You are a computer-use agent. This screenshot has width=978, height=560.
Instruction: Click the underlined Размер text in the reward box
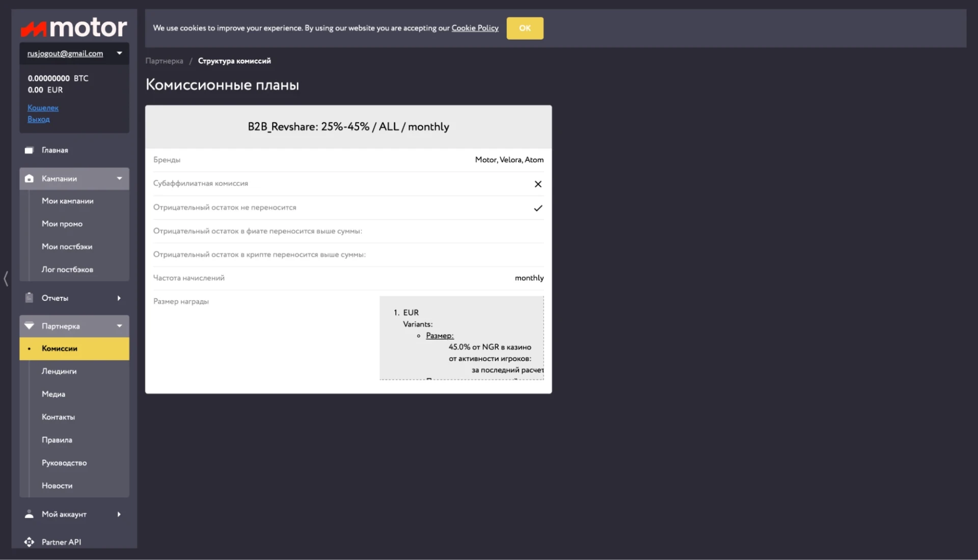(x=440, y=335)
